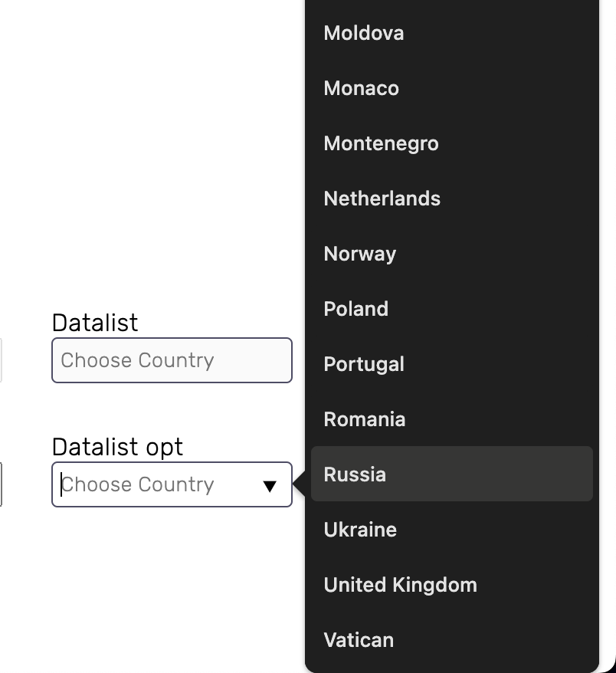Click the Datalist label text

pyautogui.click(x=95, y=323)
